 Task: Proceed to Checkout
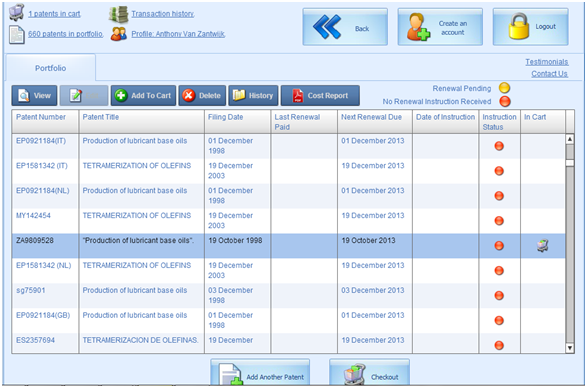(369, 373)
